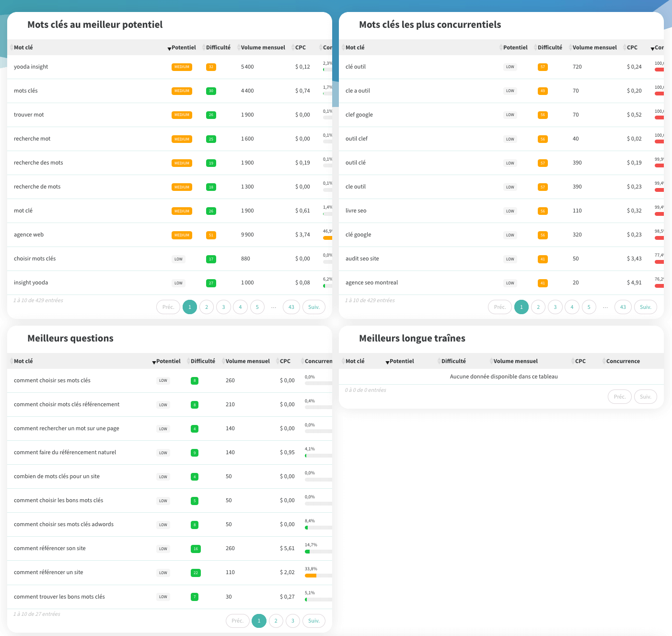
Task: Select the keyword 'yooda insight'
Action: 31,67
